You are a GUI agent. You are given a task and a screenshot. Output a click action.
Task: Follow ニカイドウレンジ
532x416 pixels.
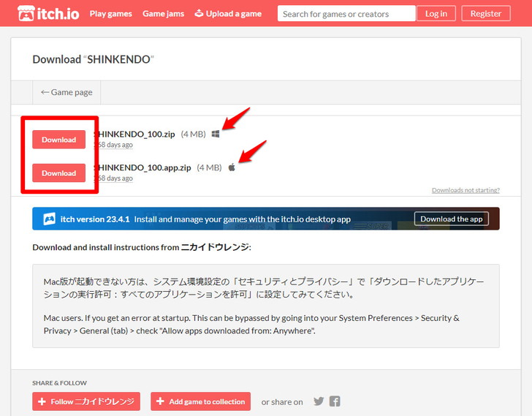(x=86, y=401)
